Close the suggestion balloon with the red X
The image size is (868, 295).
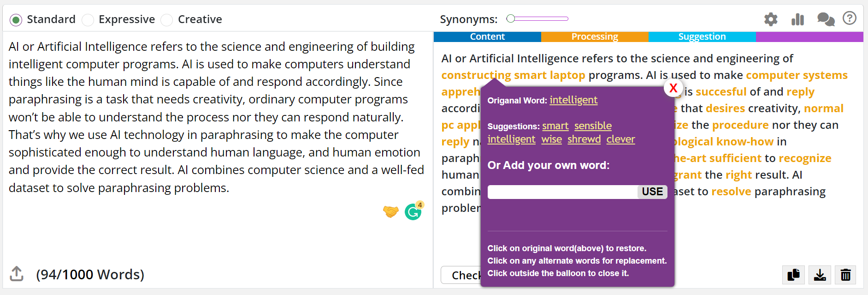click(x=673, y=88)
